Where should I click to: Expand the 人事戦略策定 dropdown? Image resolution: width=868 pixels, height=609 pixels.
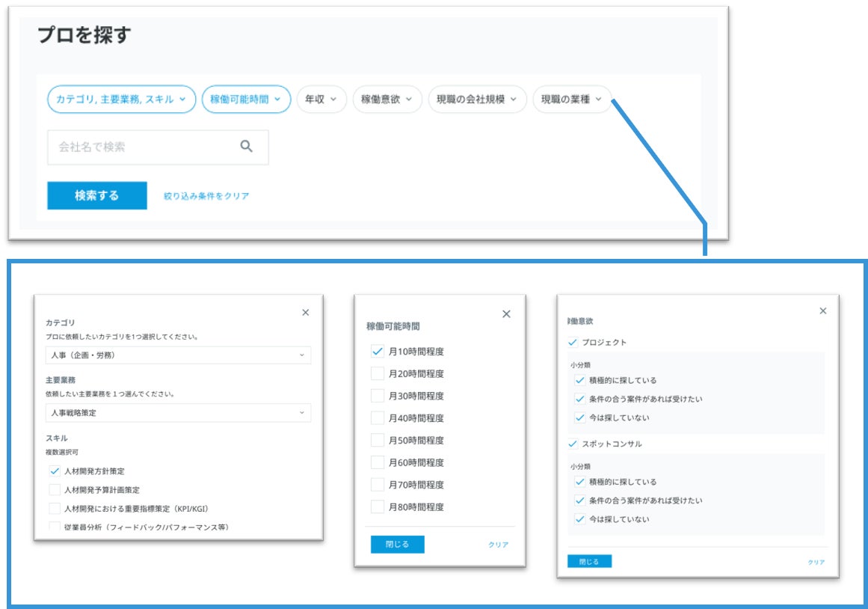coord(178,413)
